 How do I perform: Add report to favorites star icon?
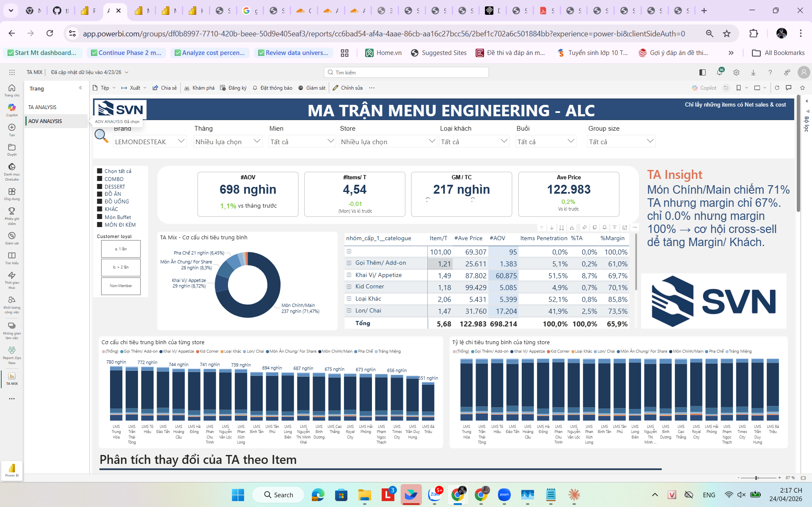tap(802, 88)
